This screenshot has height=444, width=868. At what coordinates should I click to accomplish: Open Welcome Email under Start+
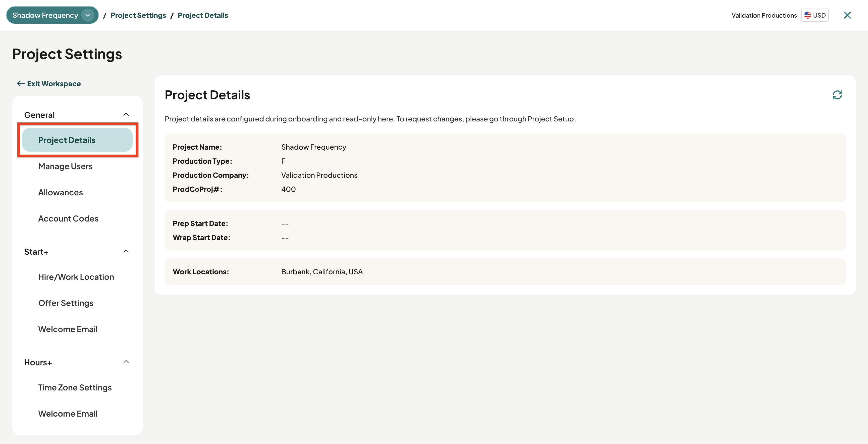click(68, 329)
